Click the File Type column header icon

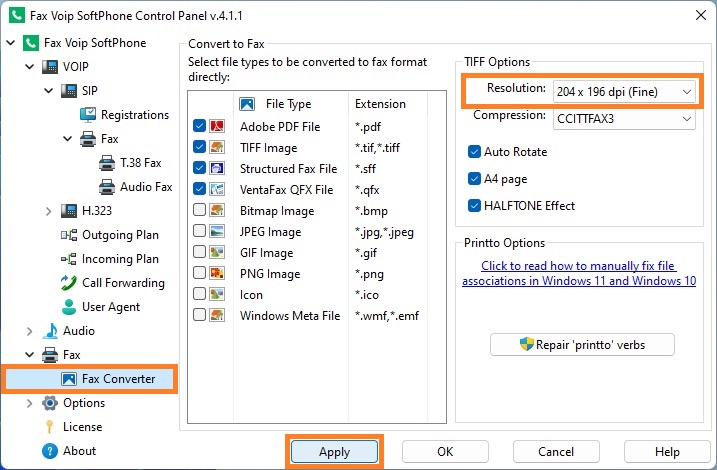pos(247,104)
